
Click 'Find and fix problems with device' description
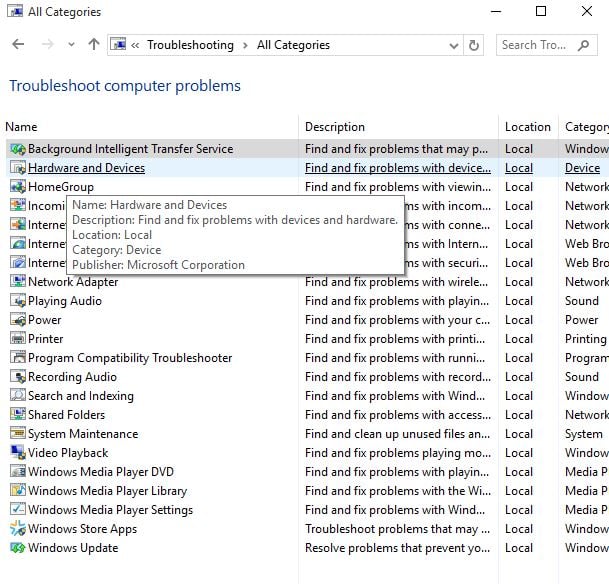pos(398,168)
